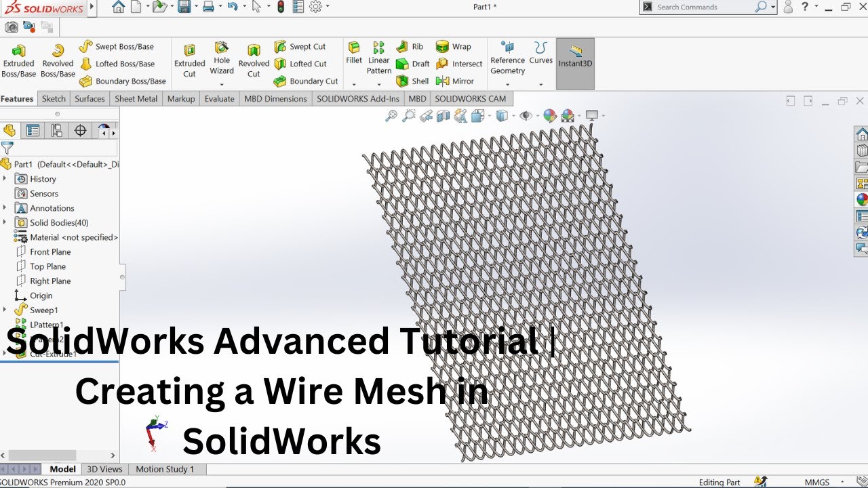
Task: Expand the Sweep1 feature
Action: (5, 310)
